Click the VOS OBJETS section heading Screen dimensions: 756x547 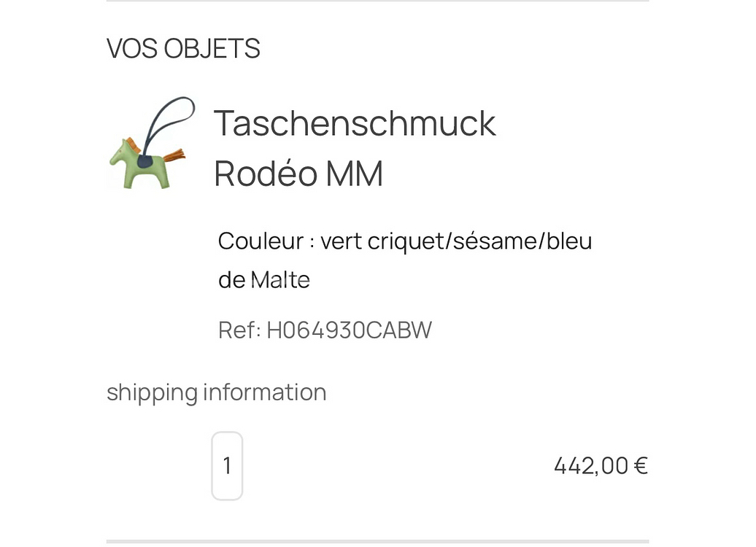183,49
